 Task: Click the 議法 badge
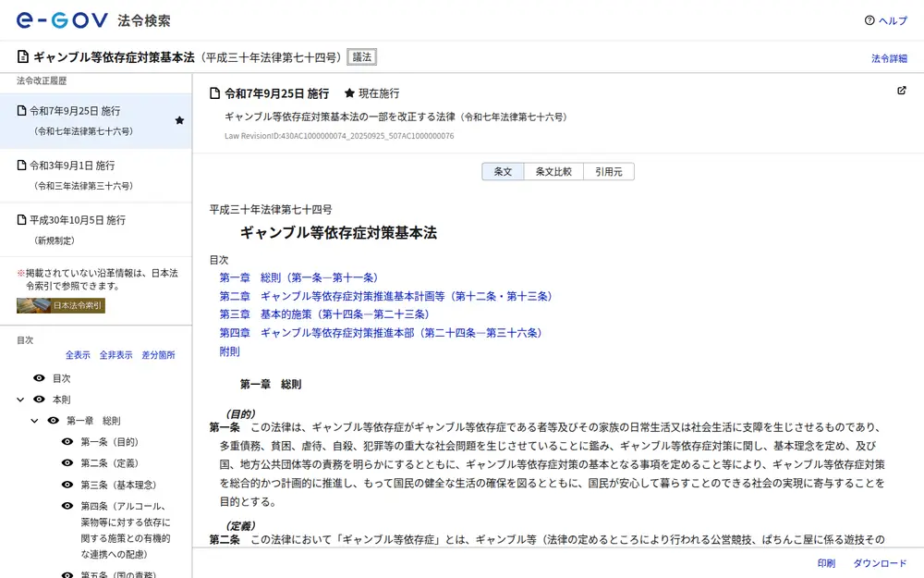pyautogui.click(x=362, y=57)
